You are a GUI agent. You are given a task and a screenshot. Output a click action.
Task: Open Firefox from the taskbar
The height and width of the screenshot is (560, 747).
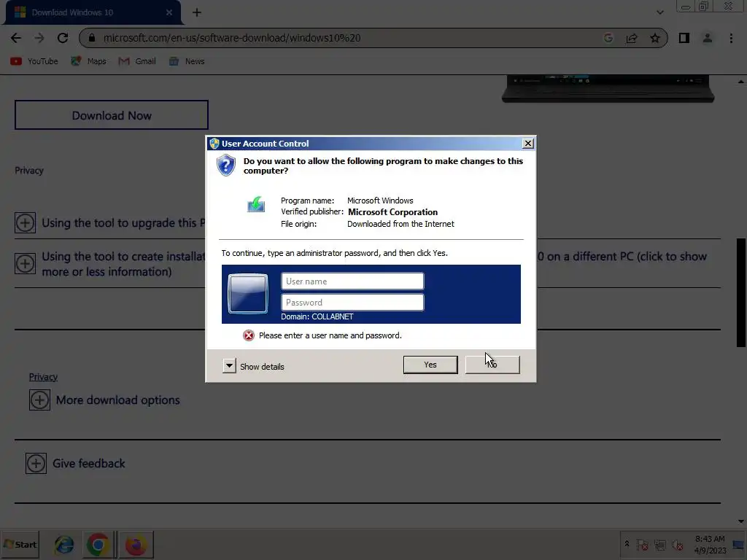coord(136,544)
